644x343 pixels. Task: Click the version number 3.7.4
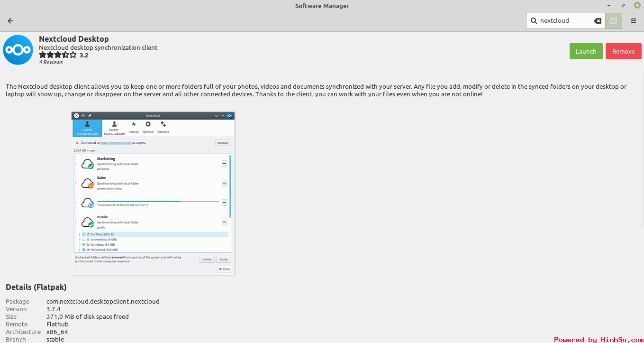[x=54, y=309]
